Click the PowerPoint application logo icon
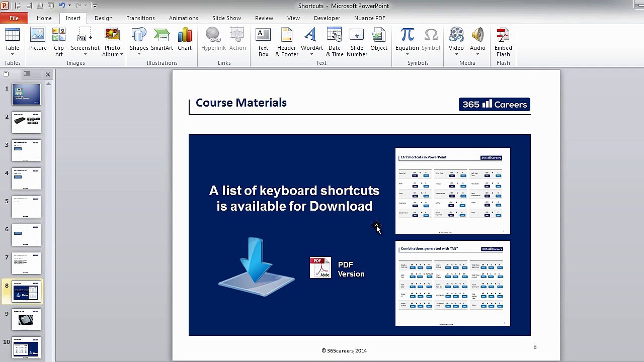The height and width of the screenshot is (362, 644). [x=5, y=6]
